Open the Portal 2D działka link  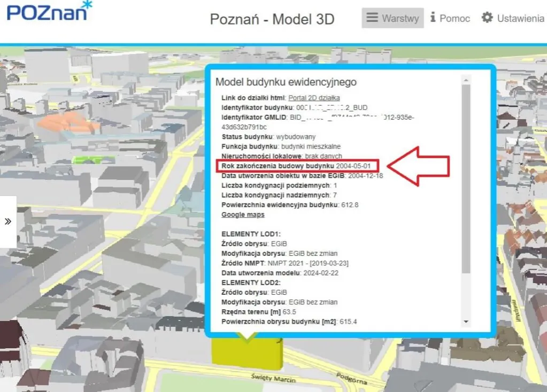tap(314, 98)
